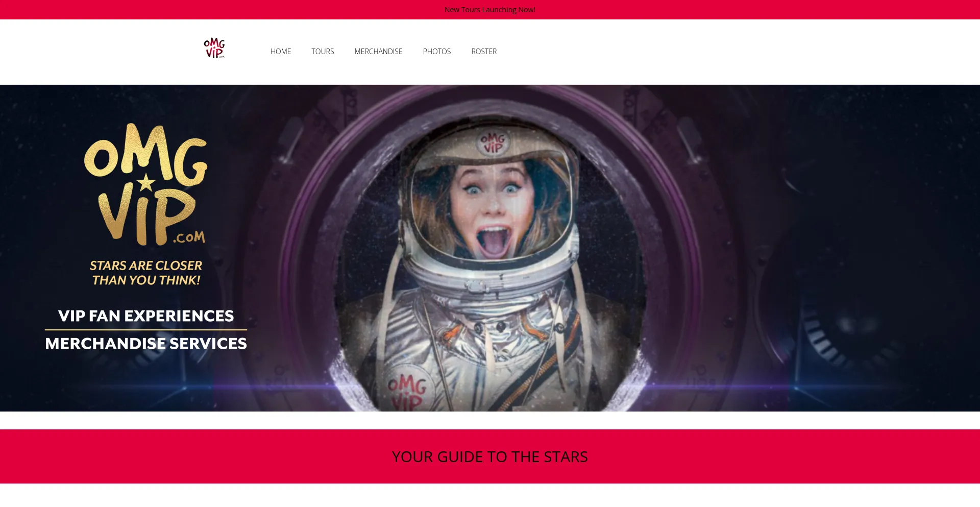Click the gold star in hero logo
This screenshot has height=507, width=980.
click(x=146, y=182)
